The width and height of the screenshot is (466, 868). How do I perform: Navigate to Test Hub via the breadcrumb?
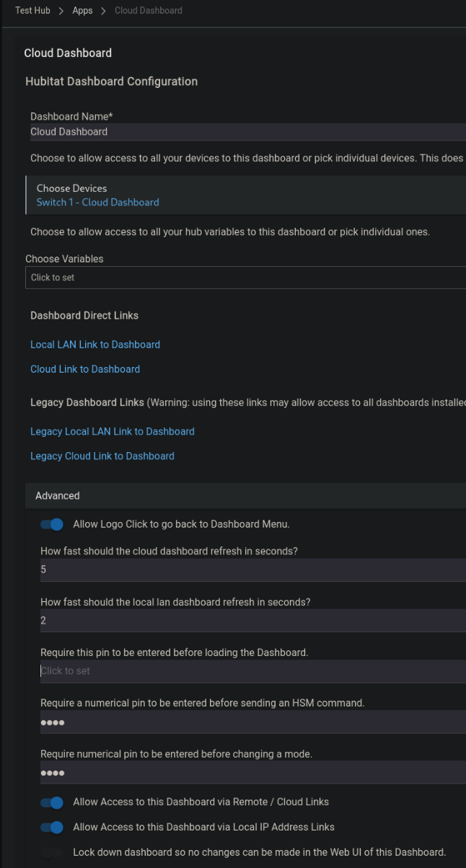[32, 10]
